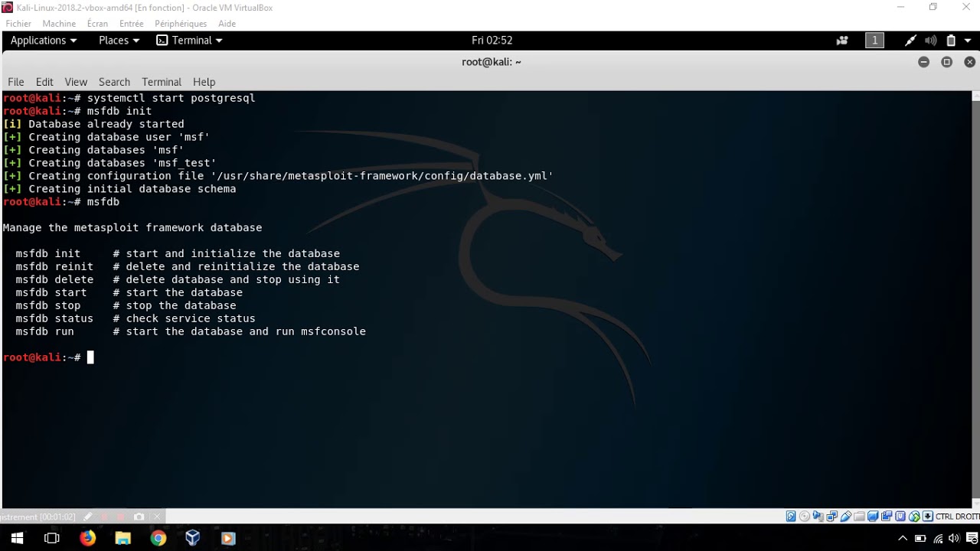Expand the Kali system menu arrow
The image size is (980, 551).
pyautogui.click(x=968, y=41)
